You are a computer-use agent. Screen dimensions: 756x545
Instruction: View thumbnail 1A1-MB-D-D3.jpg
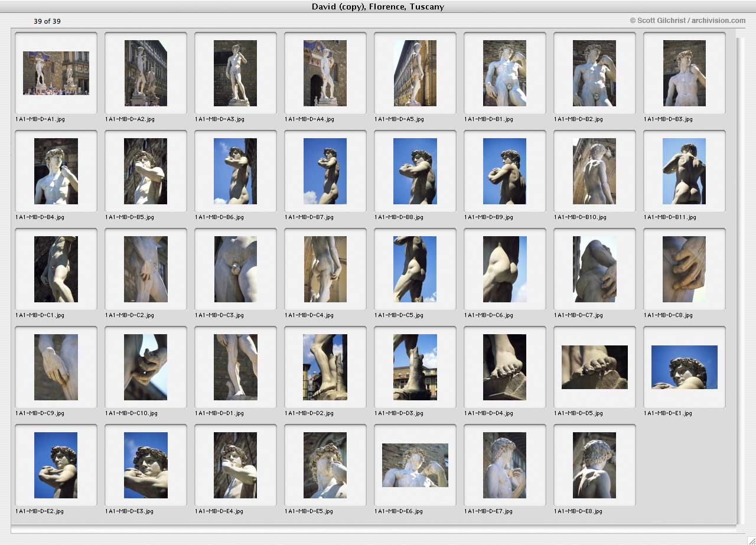415,367
